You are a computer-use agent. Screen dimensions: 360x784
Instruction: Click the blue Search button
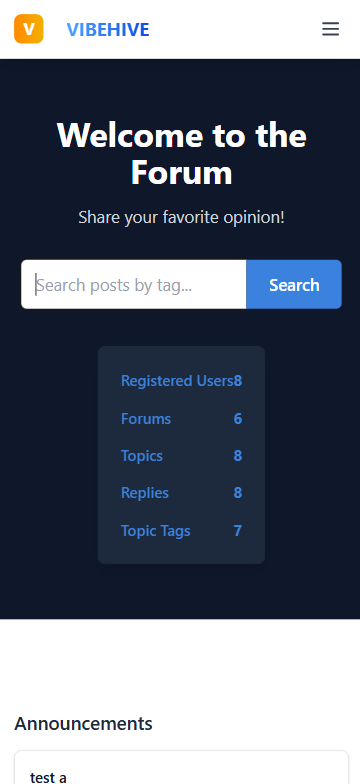coord(294,284)
